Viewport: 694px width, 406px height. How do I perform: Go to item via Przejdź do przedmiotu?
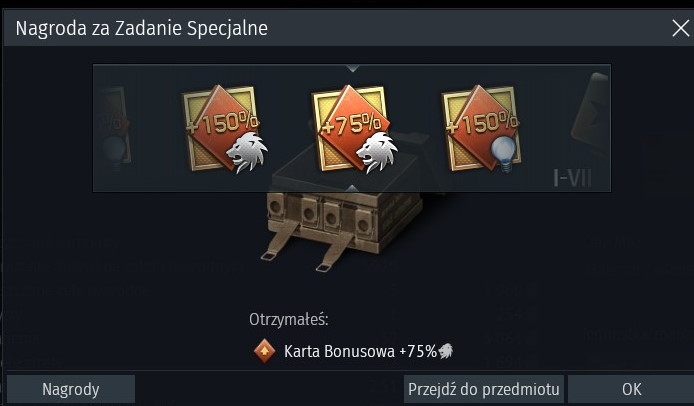coord(484,389)
